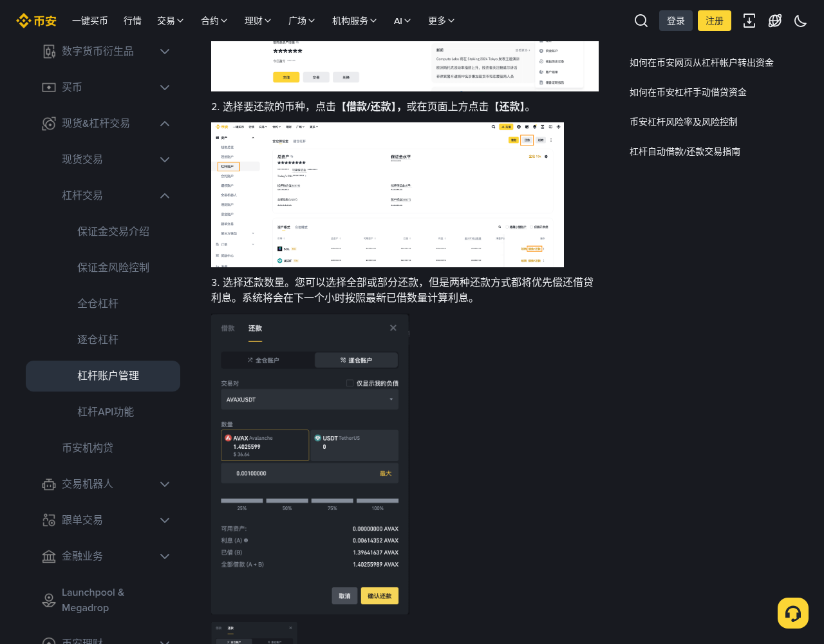
Task: Expand the 跟单交易 section chevron
Action: coord(165,520)
